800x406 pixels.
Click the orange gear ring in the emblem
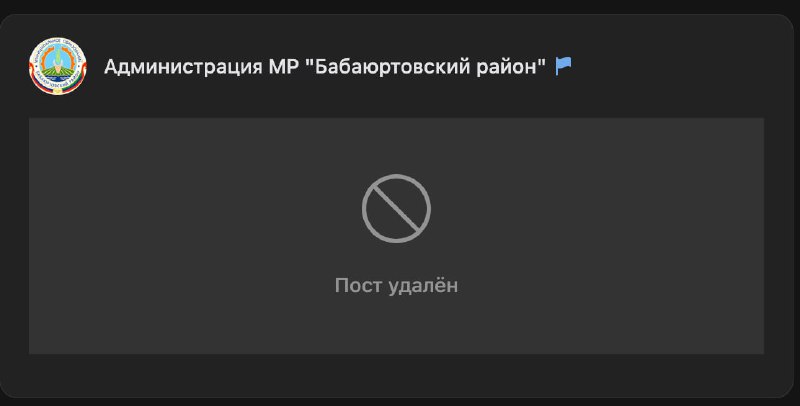44,57
